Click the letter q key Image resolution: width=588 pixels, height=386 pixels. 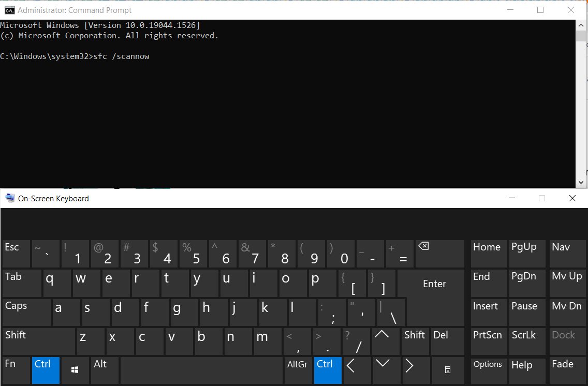(56, 283)
